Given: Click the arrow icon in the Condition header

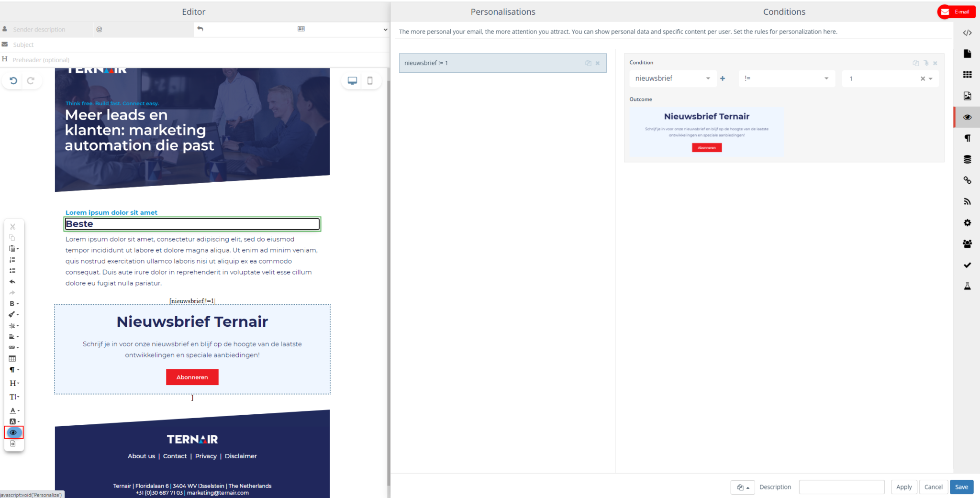Looking at the screenshot, I should 926,63.
